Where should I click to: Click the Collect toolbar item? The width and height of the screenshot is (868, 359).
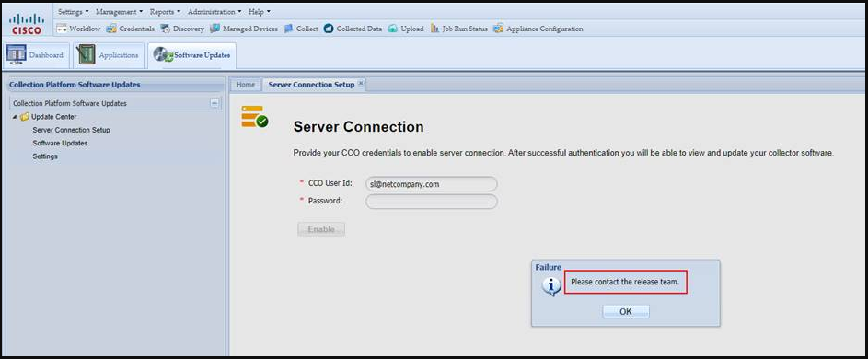pos(301,29)
